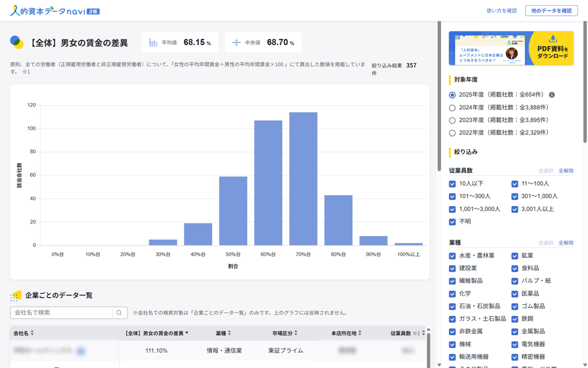Sort by 市場区分 column arrows

click(x=296, y=333)
